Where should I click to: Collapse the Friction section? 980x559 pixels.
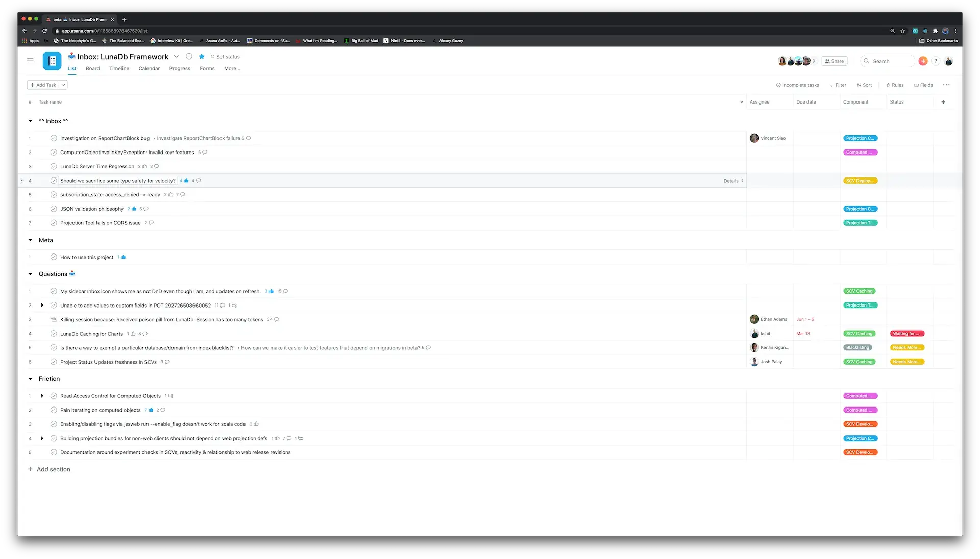(30, 379)
